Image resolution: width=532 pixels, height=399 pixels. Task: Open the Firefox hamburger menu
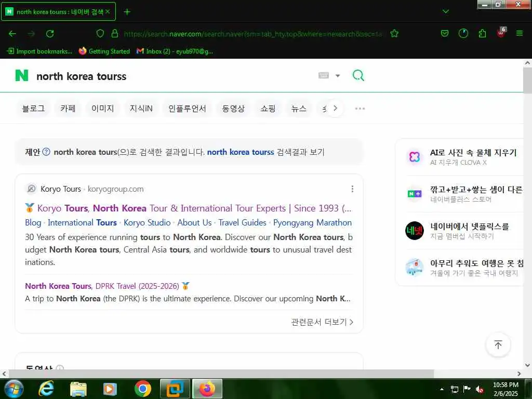[x=520, y=33]
